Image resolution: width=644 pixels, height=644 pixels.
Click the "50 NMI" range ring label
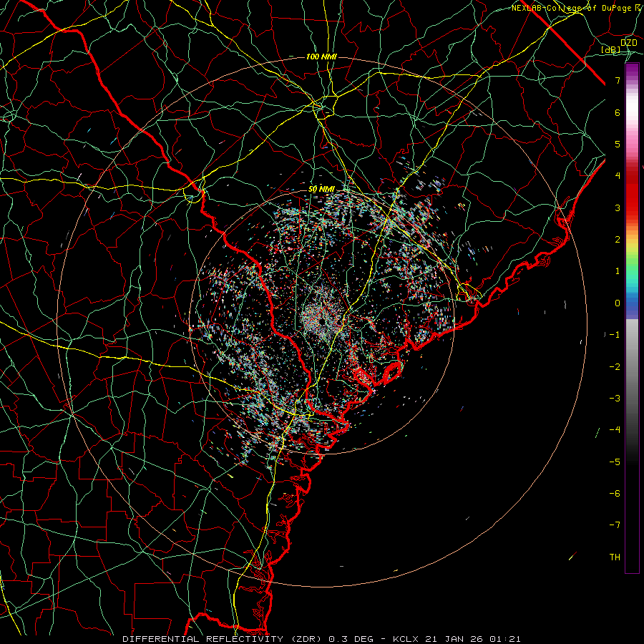(x=321, y=190)
